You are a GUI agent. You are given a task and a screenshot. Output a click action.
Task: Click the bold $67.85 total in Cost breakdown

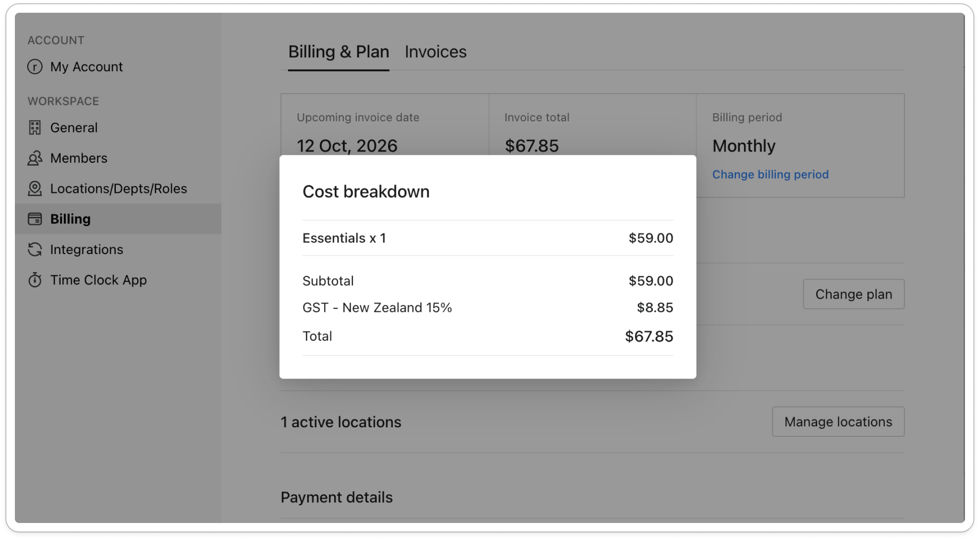[x=649, y=336]
